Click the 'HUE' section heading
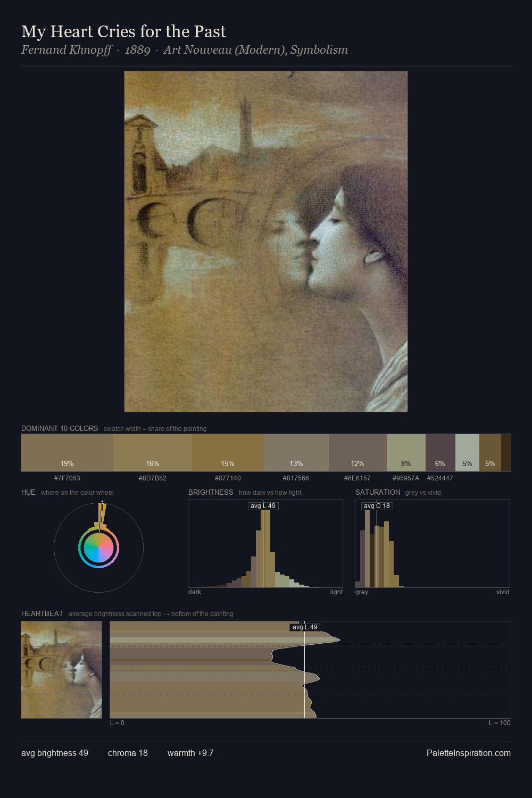 (28, 492)
